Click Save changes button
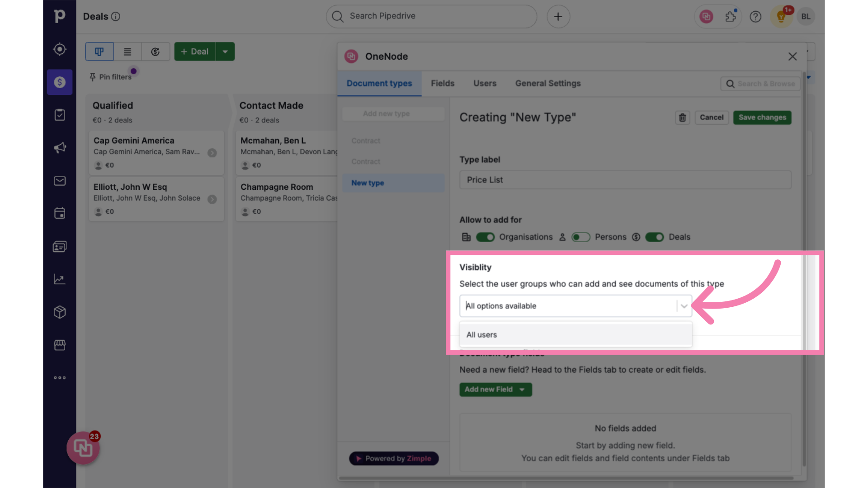Viewport: 868px width, 488px height. [762, 117]
